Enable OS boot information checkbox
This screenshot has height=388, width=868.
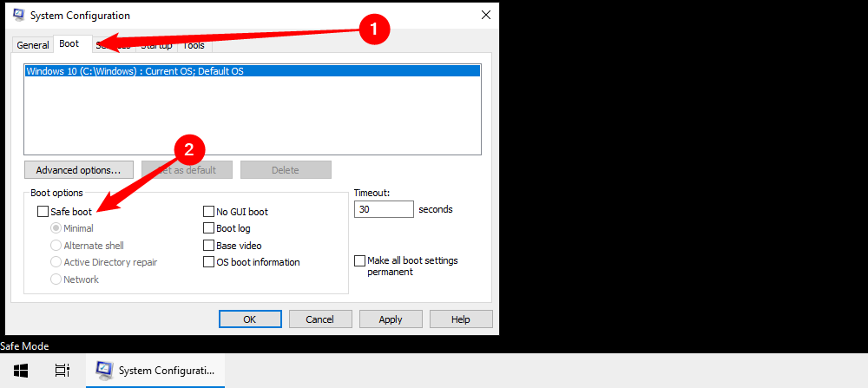[x=208, y=262]
